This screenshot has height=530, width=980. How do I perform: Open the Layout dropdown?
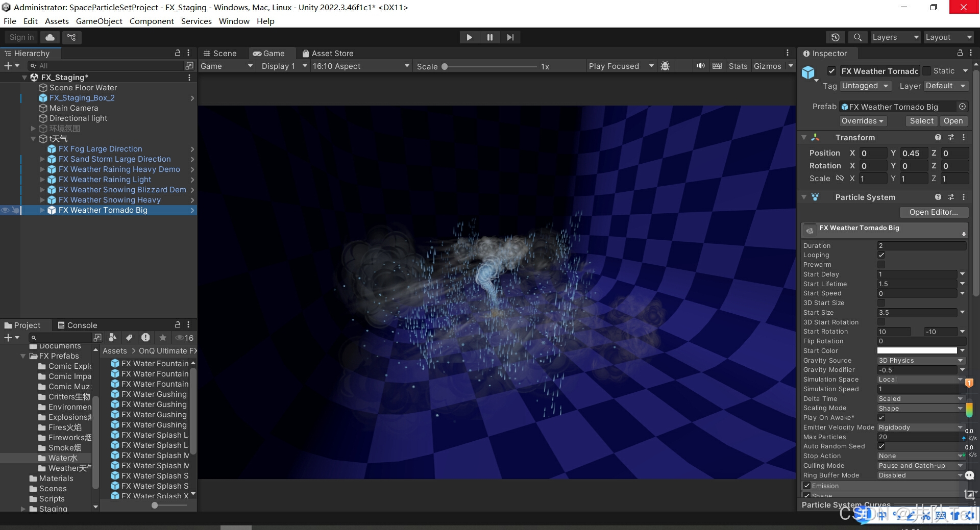(x=949, y=37)
